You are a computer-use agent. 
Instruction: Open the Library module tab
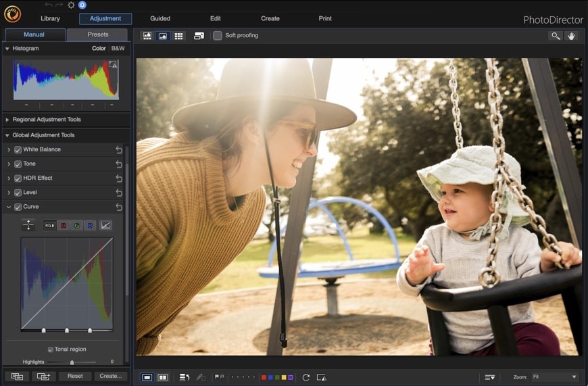(50, 18)
